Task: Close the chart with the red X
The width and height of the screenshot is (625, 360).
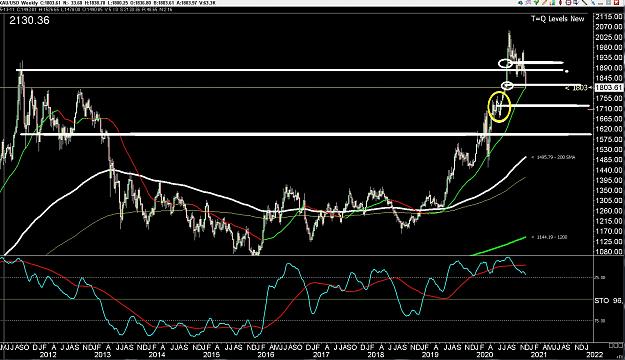Action: tap(616, 2)
